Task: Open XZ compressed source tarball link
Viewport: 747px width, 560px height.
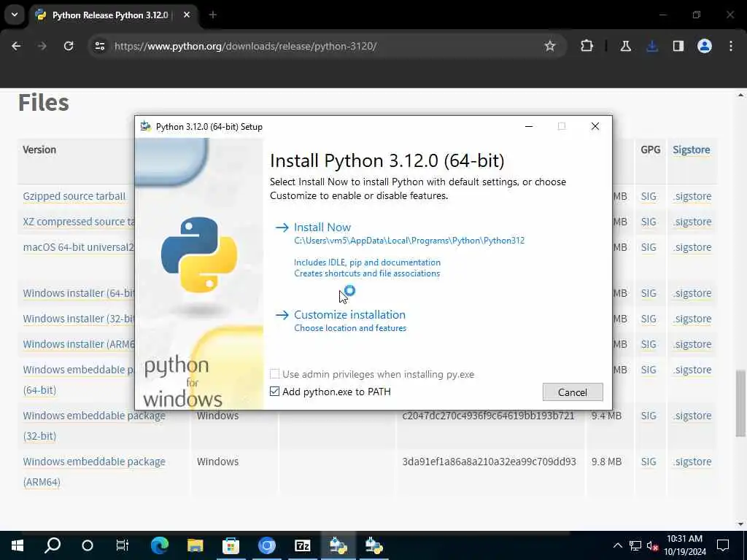Action: coord(79,222)
